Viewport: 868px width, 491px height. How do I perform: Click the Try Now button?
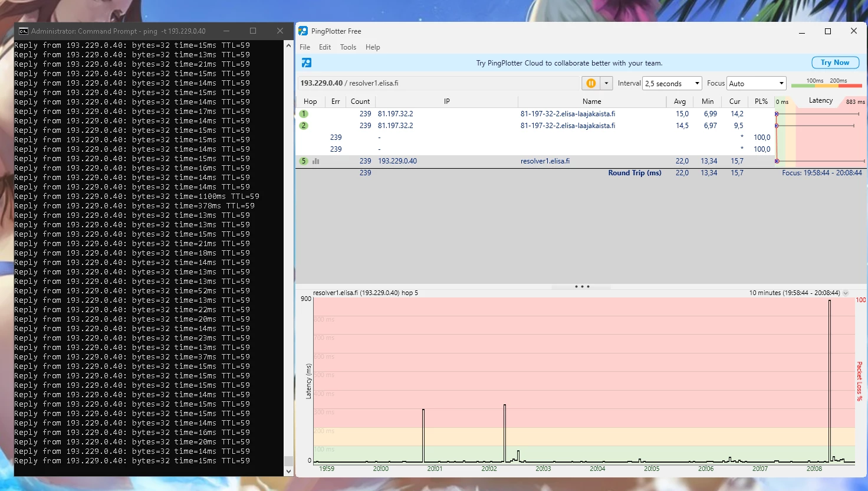tap(835, 63)
